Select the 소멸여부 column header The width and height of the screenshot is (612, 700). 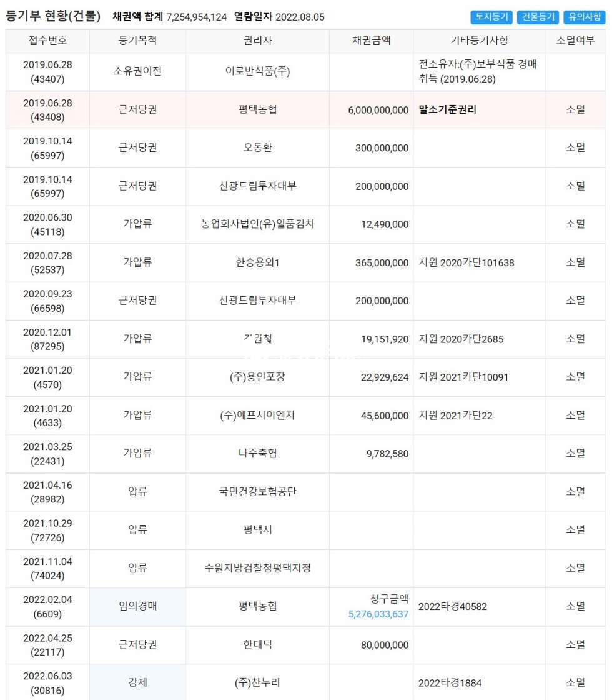click(x=575, y=41)
